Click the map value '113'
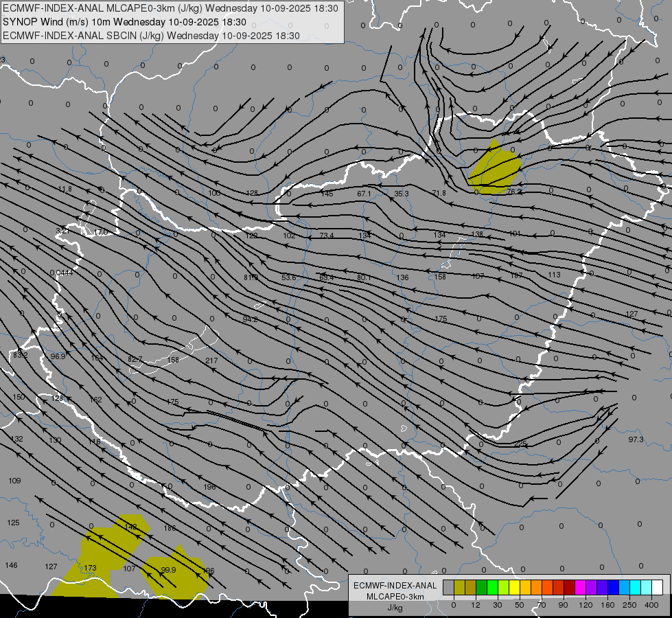Screen dimensions: 672x618 tap(554, 275)
